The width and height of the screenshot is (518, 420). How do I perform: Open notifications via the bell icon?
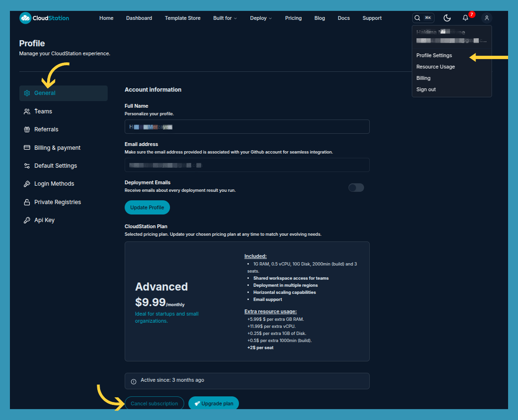[465, 18]
